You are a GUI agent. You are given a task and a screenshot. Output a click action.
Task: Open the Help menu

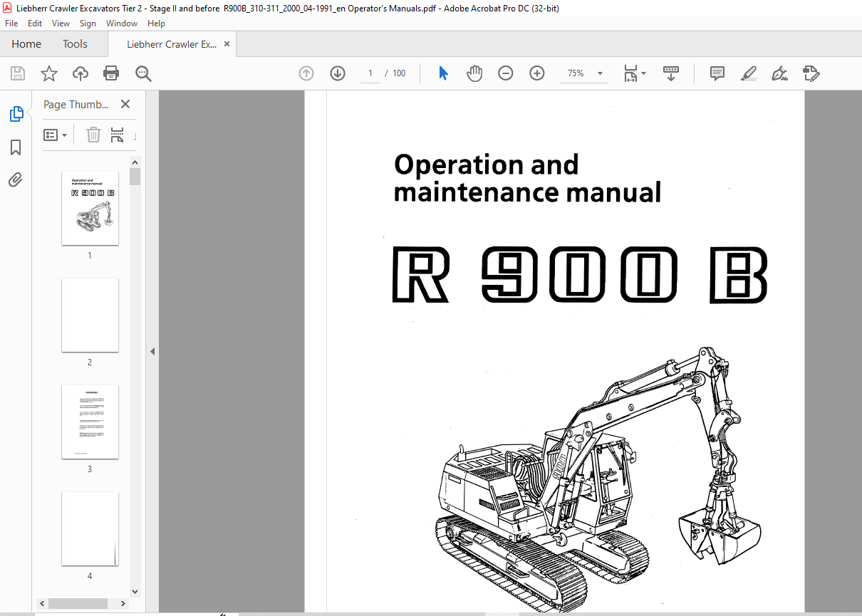(x=156, y=24)
